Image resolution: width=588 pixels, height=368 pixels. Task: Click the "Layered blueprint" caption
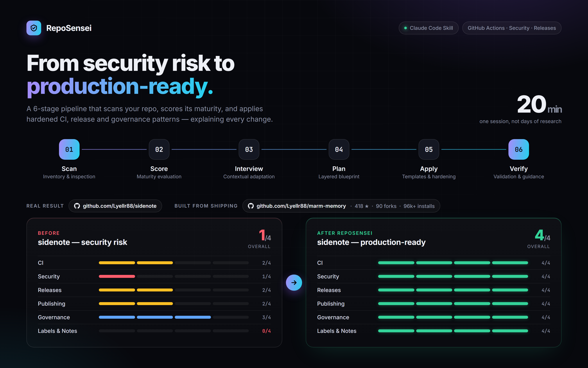point(339,177)
